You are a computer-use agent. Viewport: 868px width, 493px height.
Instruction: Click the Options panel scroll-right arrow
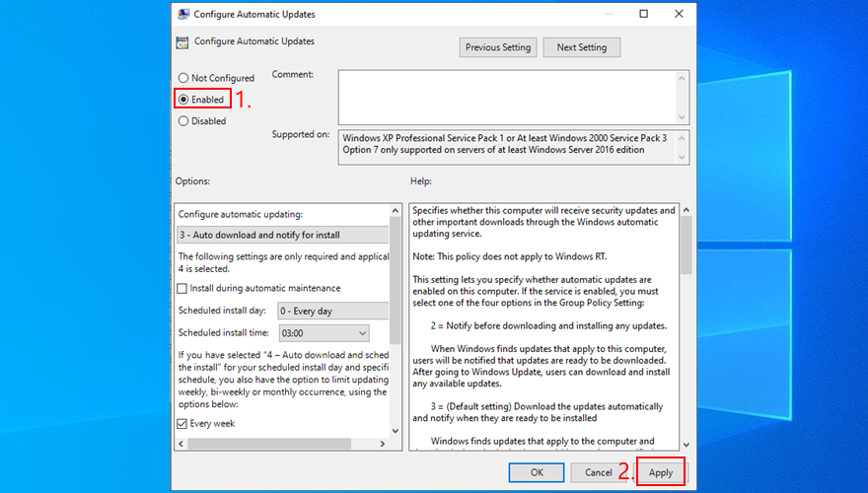[382, 443]
